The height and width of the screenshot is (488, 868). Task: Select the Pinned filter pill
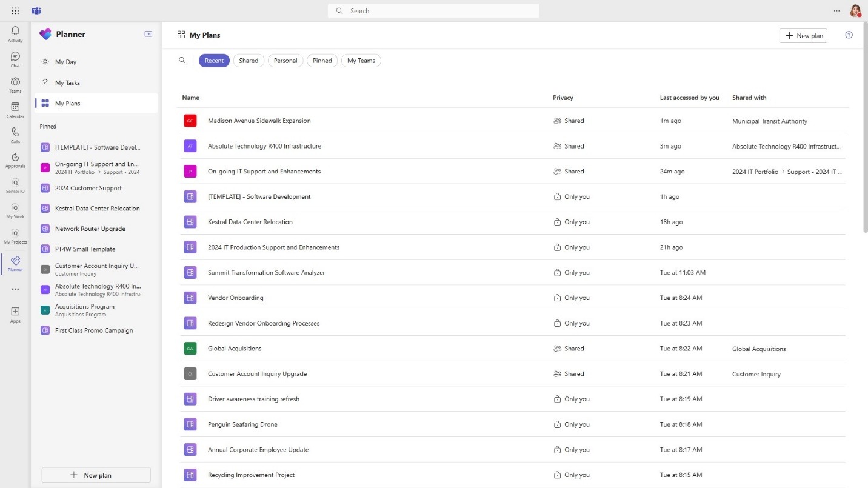click(x=322, y=61)
